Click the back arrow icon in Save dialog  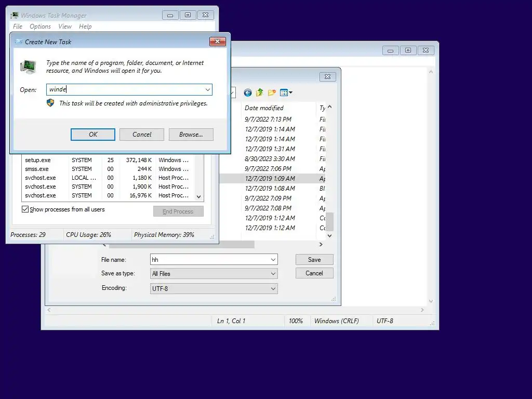[x=248, y=92]
